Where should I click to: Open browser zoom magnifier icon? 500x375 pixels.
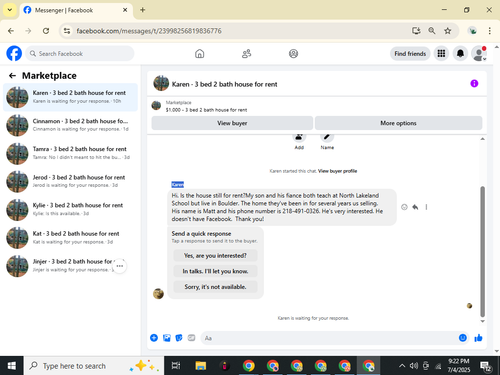tap(432, 31)
